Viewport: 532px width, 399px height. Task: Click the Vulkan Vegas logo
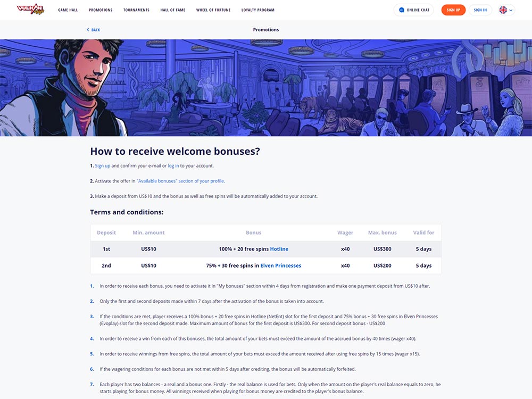pyautogui.click(x=30, y=9)
